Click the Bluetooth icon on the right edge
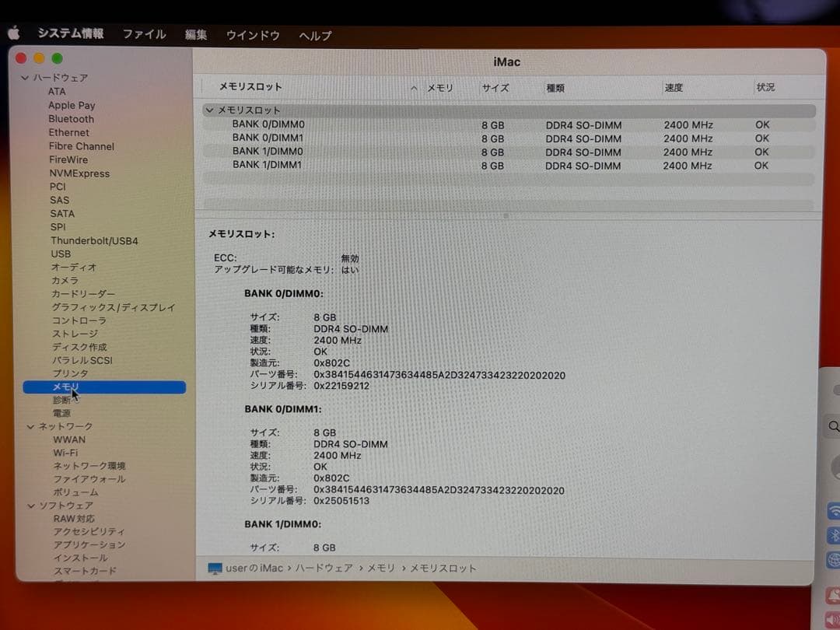Screen dimensions: 840x630 click(833, 534)
